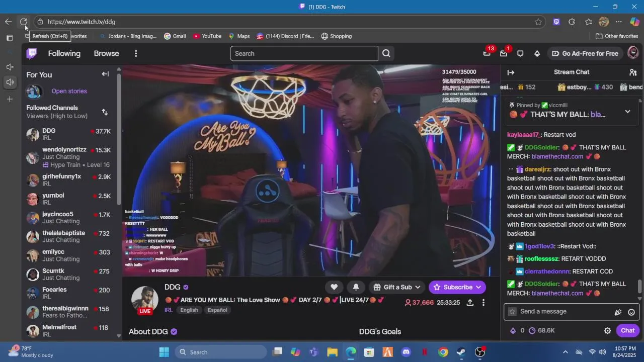Open Twitch header more menu dots
644x362 pixels.
click(x=135, y=53)
